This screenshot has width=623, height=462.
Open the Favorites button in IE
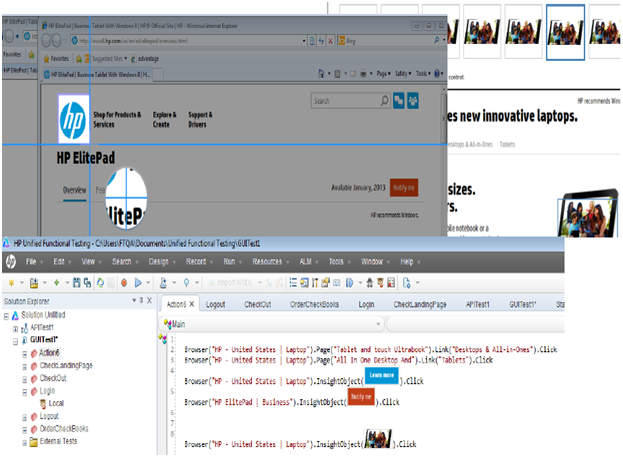56,59
